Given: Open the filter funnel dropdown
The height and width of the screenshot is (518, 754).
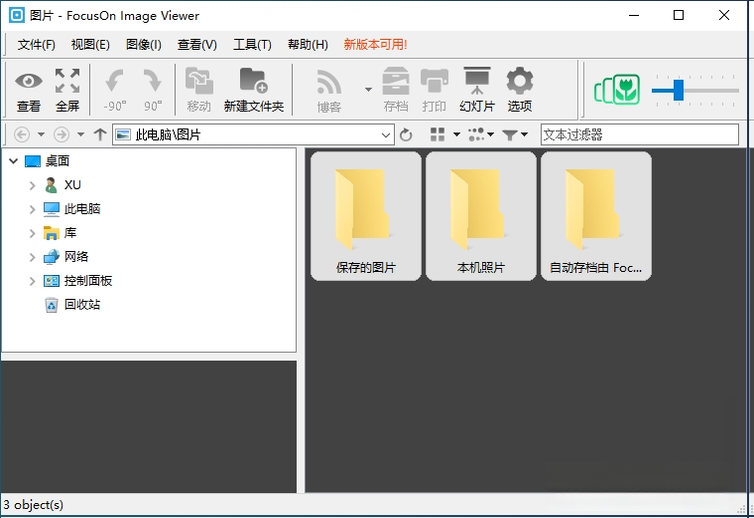Looking at the screenshot, I should point(515,135).
